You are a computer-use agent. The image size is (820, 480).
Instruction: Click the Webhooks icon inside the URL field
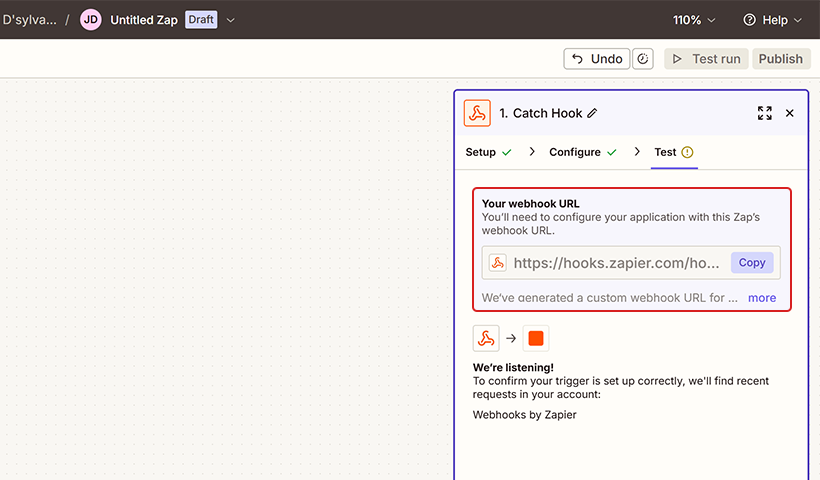tap(497, 263)
